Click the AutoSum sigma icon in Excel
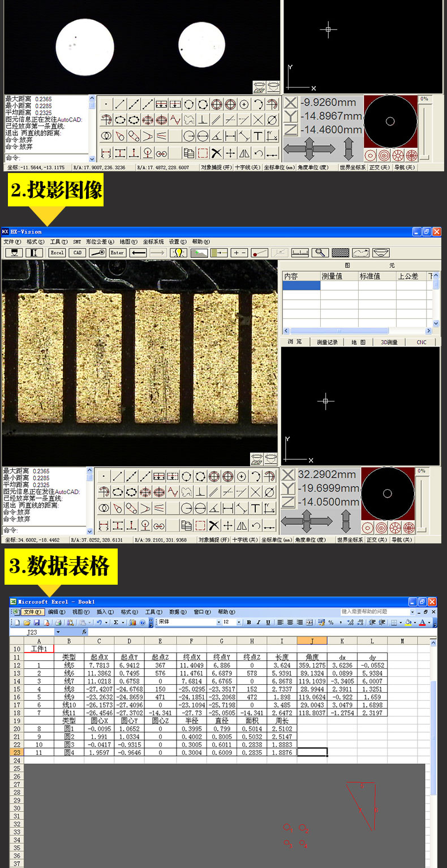 [x=115, y=622]
